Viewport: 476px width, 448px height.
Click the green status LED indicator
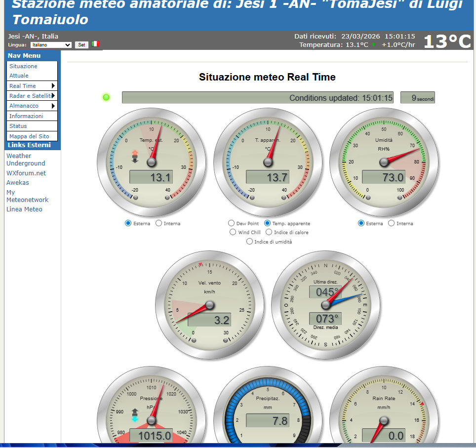(x=106, y=97)
